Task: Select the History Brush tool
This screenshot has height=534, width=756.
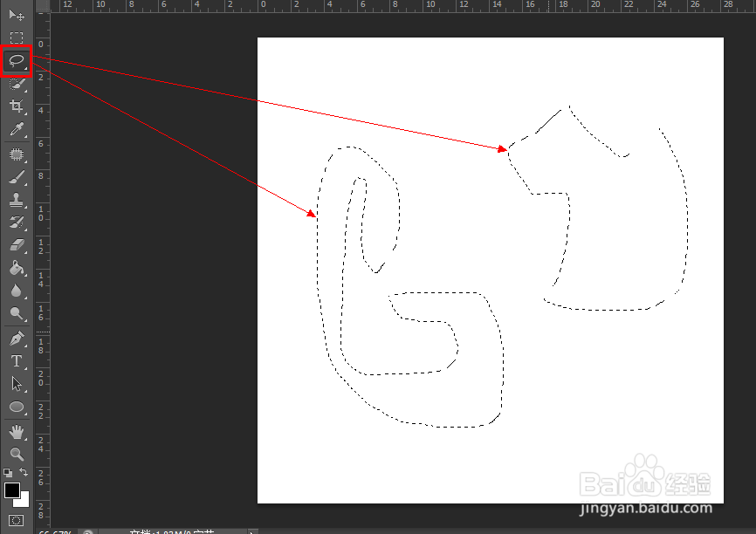Action: [x=17, y=222]
